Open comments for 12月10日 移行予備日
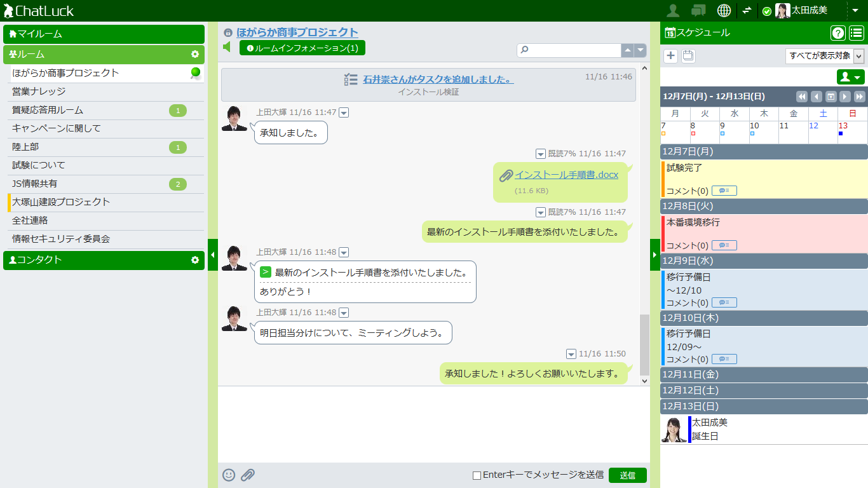This screenshot has width=868, height=488. click(724, 359)
